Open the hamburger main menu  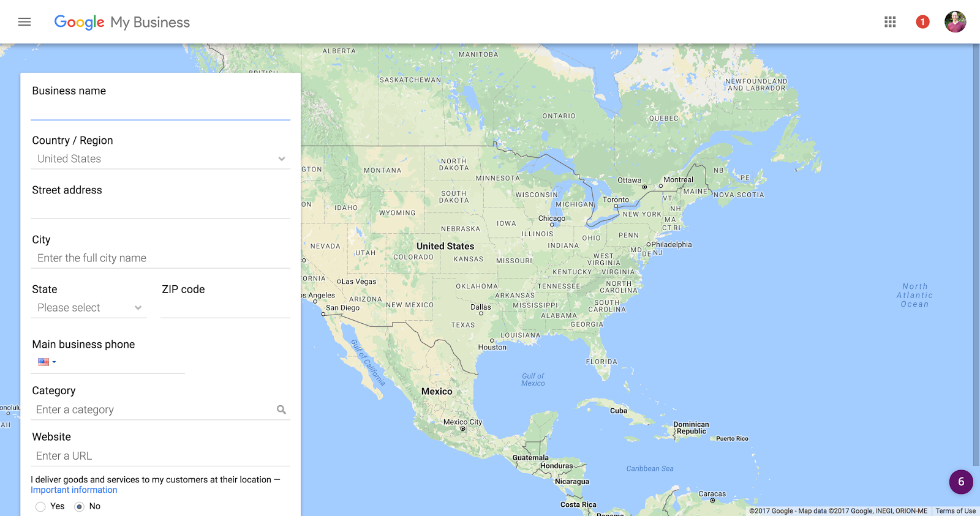[x=24, y=22]
